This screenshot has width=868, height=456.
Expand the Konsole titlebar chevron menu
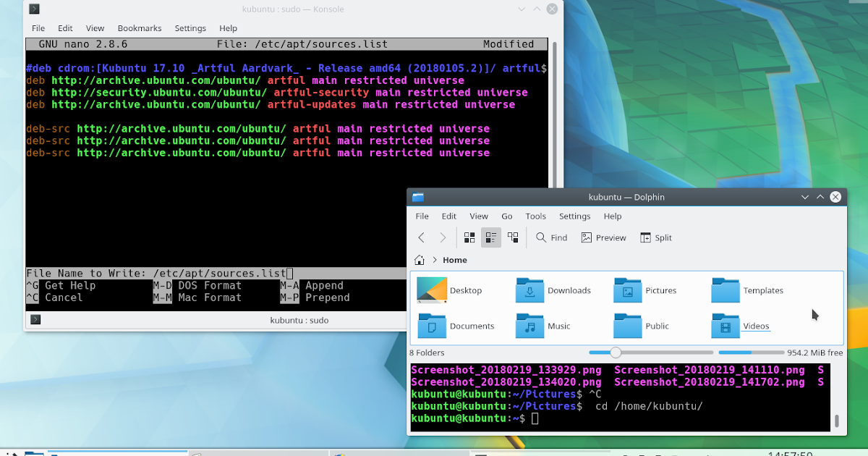click(x=522, y=9)
